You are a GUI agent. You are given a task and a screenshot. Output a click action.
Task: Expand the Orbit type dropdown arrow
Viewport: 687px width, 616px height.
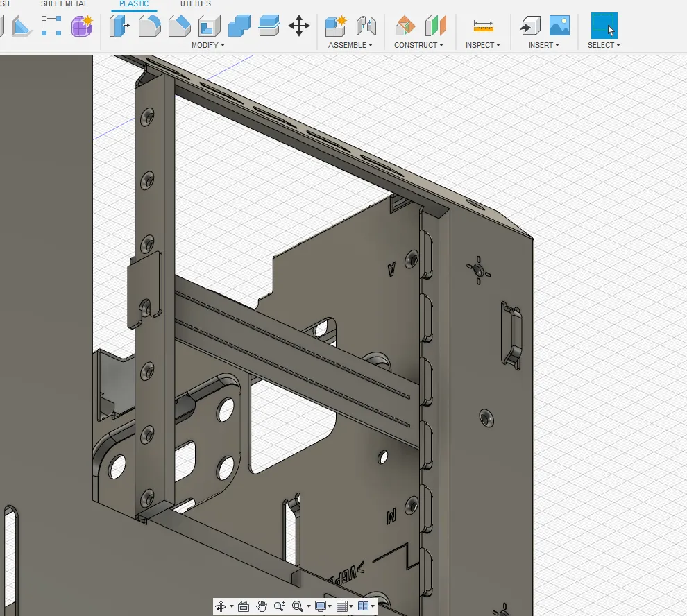click(231, 607)
